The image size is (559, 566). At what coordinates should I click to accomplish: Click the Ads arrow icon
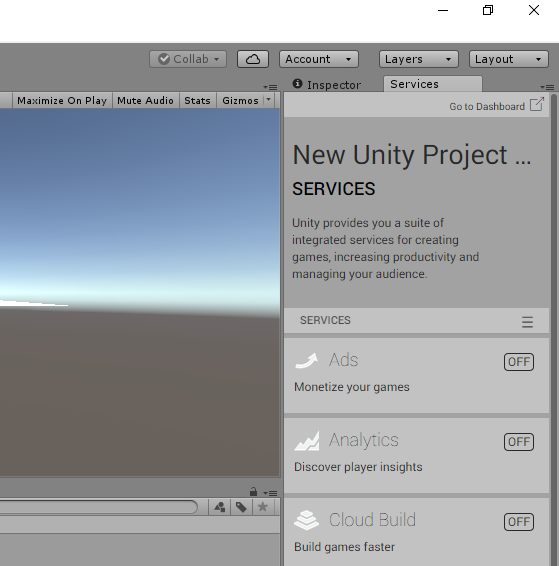click(x=306, y=360)
